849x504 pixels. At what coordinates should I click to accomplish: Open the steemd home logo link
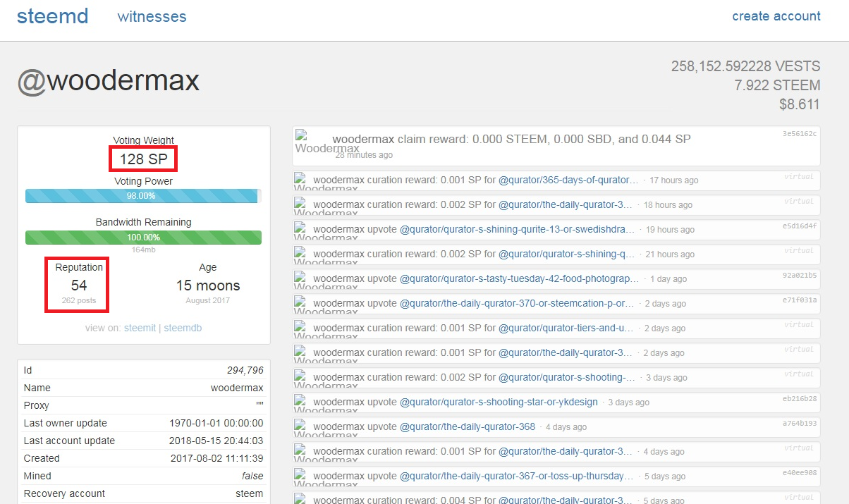pos(52,16)
